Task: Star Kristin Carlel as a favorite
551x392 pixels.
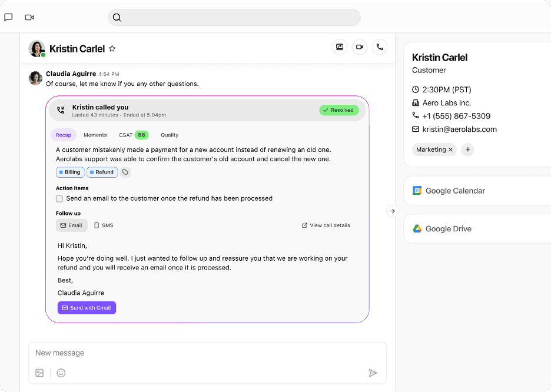Action: [x=112, y=49]
